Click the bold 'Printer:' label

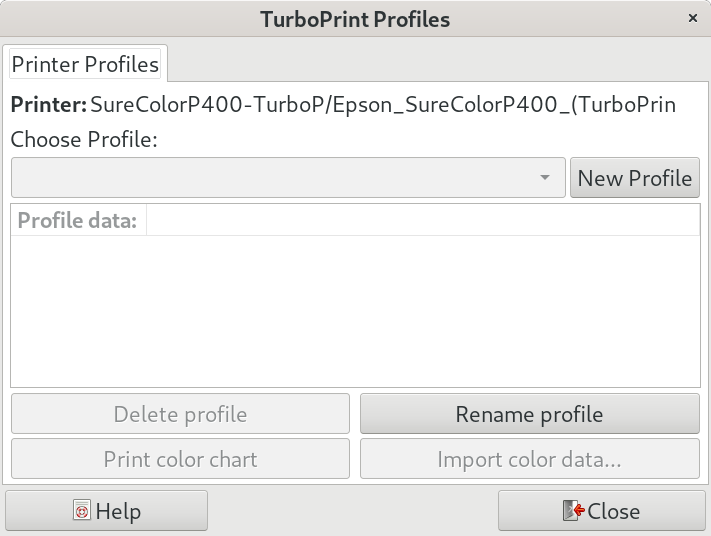click(x=48, y=104)
